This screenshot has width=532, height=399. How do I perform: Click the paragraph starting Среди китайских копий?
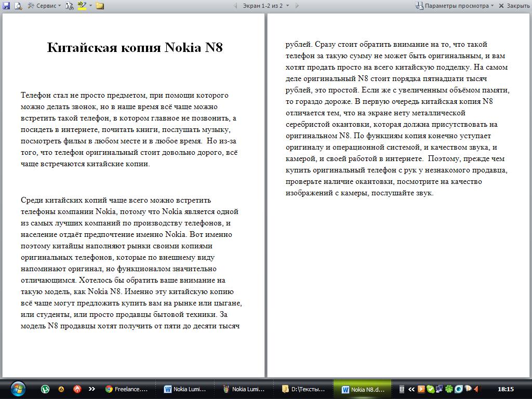tap(131, 263)
